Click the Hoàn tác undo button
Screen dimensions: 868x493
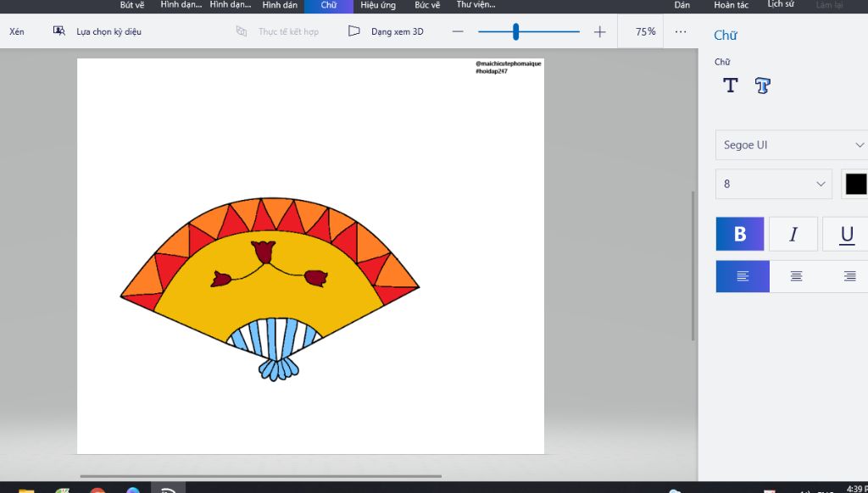732,5
